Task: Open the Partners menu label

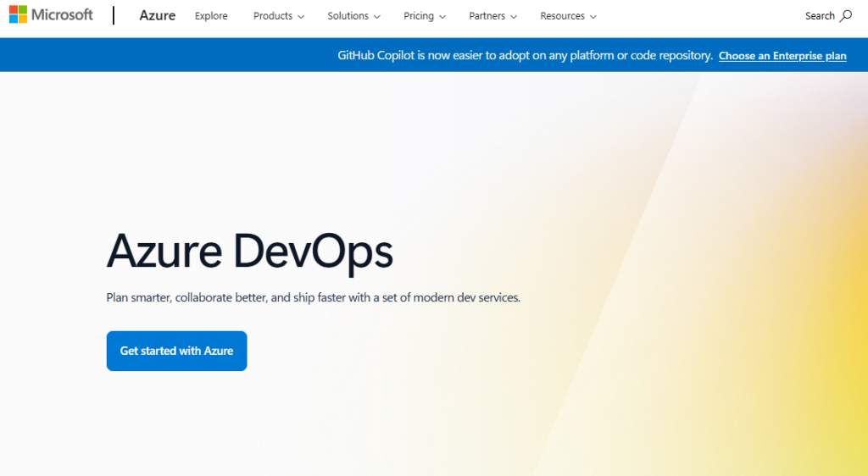Action: pyautogui.click(x=487, y=16)
